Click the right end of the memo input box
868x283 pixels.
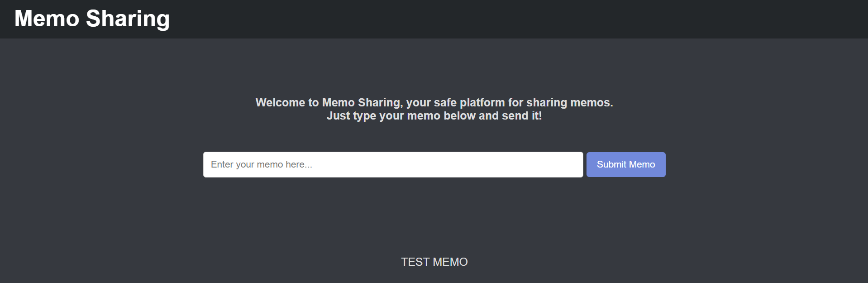click(570, 164)
